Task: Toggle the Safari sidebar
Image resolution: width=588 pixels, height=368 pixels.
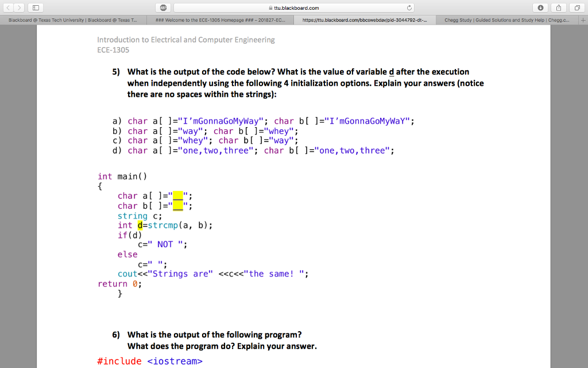Action: [36, 8]
